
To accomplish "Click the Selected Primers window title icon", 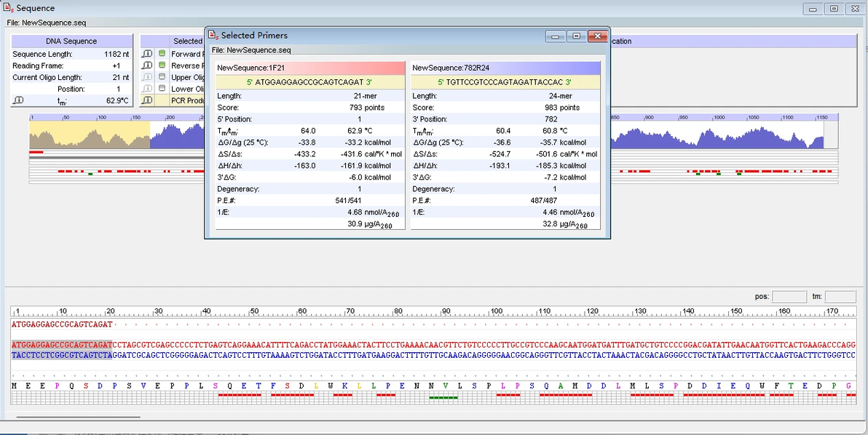I will point(213,35).
